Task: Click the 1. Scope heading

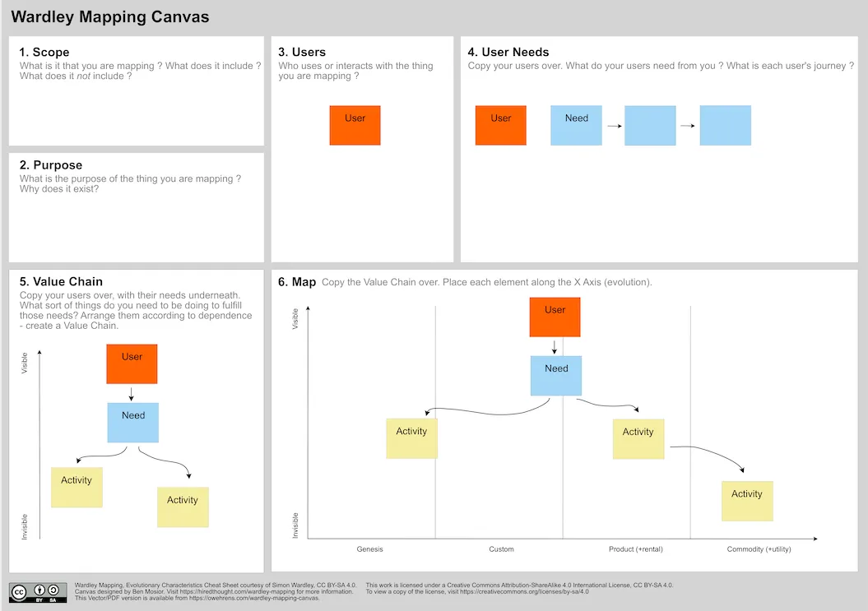Action: point(44,52)
